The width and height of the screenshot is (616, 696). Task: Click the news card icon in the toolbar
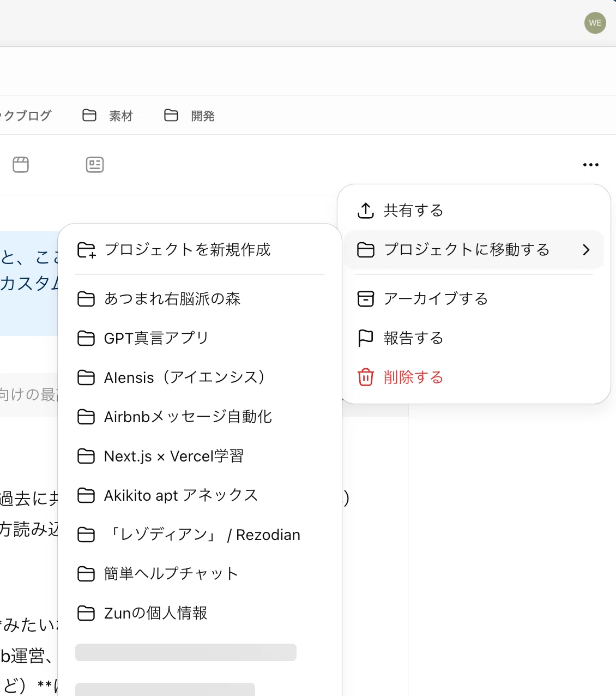click(x=95, y=165)
